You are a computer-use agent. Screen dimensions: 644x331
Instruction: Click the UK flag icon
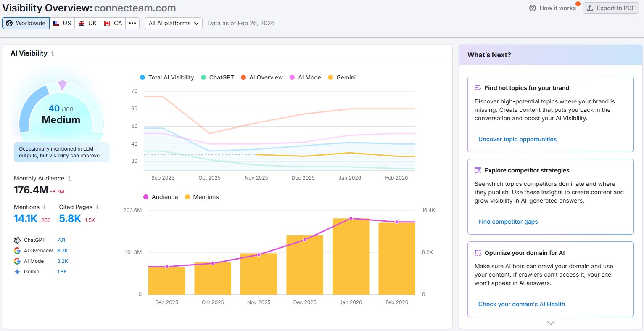[x=82, y=23]
